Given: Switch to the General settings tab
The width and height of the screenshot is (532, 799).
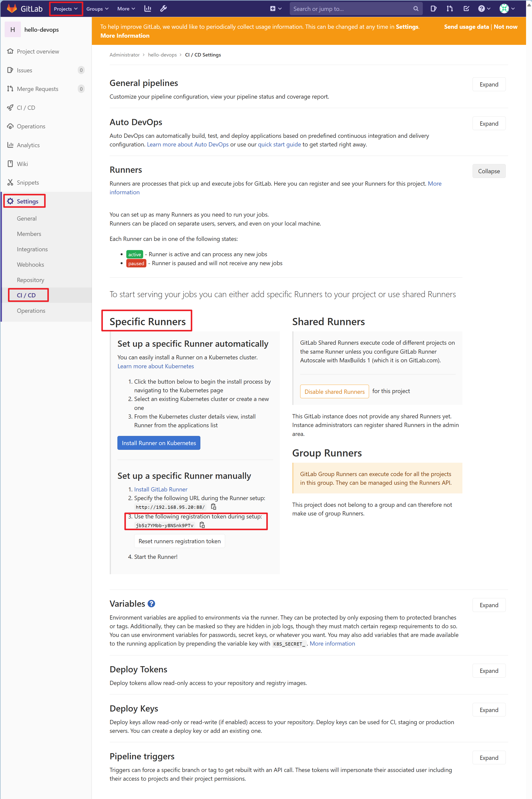Looking at the screenshot, I should (27, 218).
